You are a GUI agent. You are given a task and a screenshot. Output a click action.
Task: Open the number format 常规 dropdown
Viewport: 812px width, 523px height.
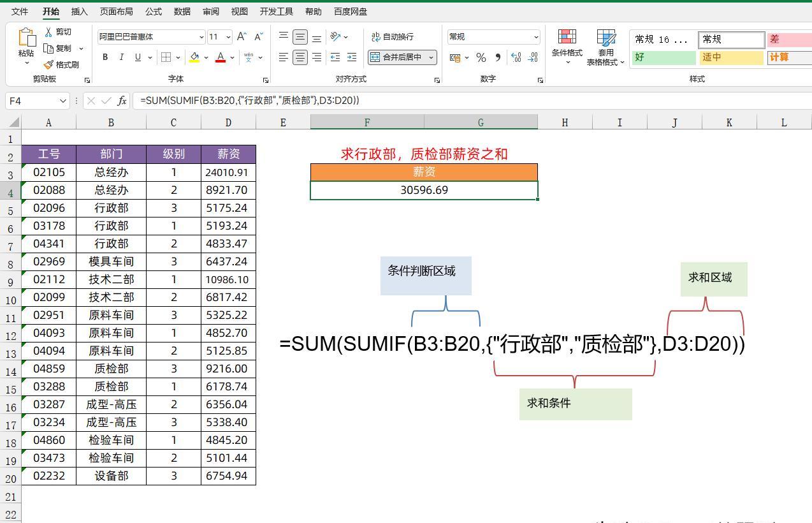535,37
